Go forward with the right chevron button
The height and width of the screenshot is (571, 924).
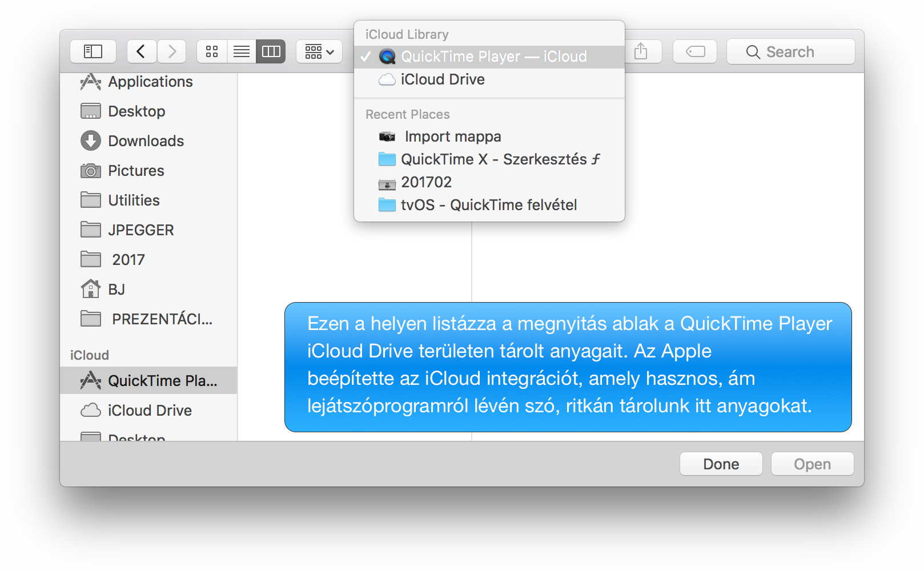click(171, 51)
